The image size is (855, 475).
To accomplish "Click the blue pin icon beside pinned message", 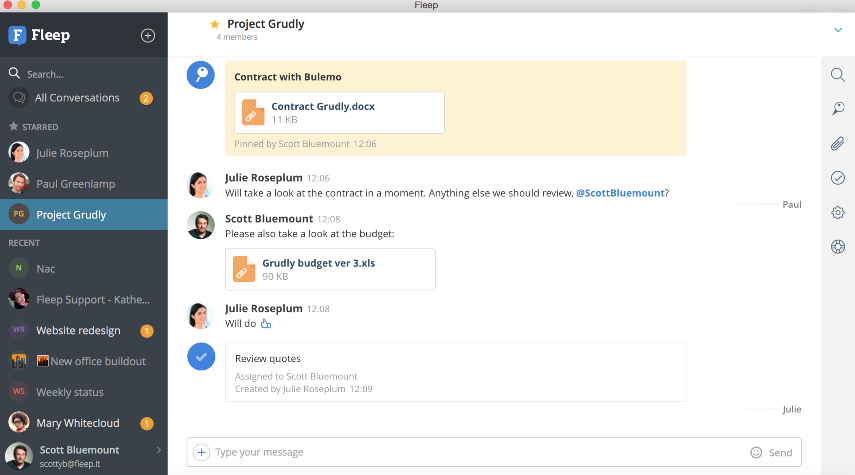I will (x=201, y=75).
